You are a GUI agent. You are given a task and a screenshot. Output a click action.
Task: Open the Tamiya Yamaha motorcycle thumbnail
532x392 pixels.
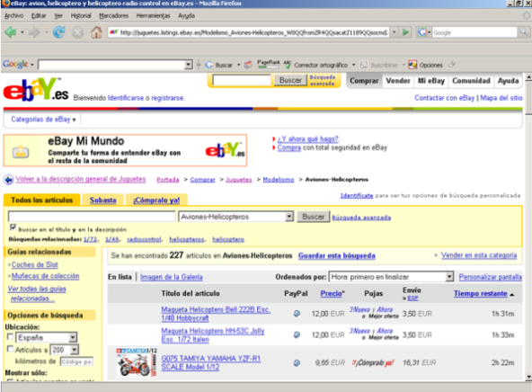137,362
